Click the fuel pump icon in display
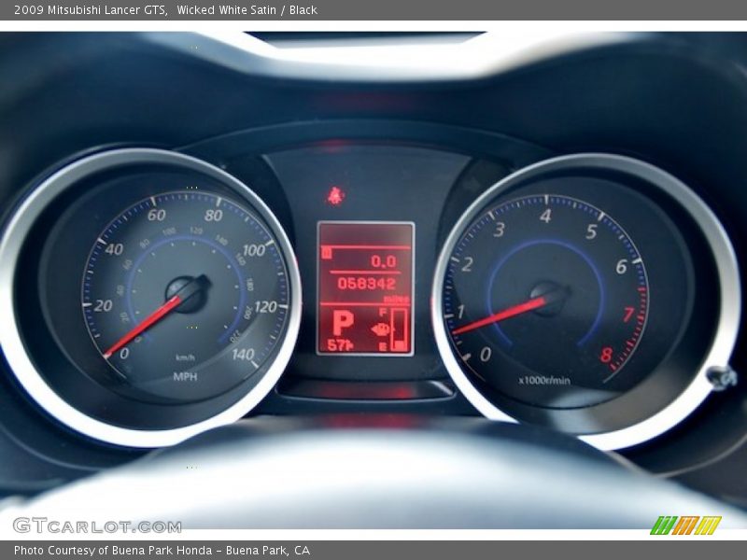Image resolution: width=747 pixels, height=560 pixels. pyautogui.click(x=380, y=329)
